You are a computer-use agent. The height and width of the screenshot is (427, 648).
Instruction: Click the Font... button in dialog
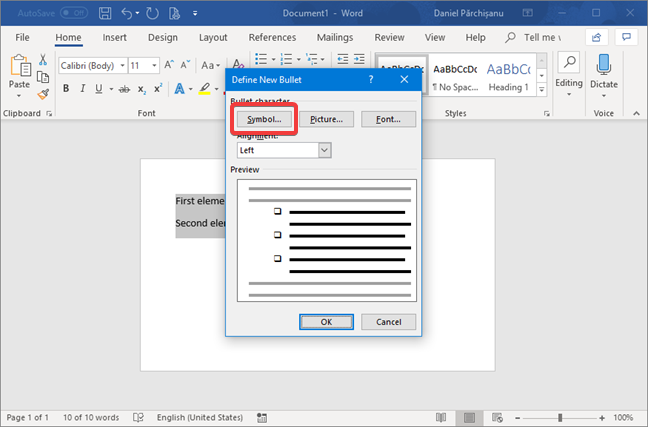pos(388,119)
